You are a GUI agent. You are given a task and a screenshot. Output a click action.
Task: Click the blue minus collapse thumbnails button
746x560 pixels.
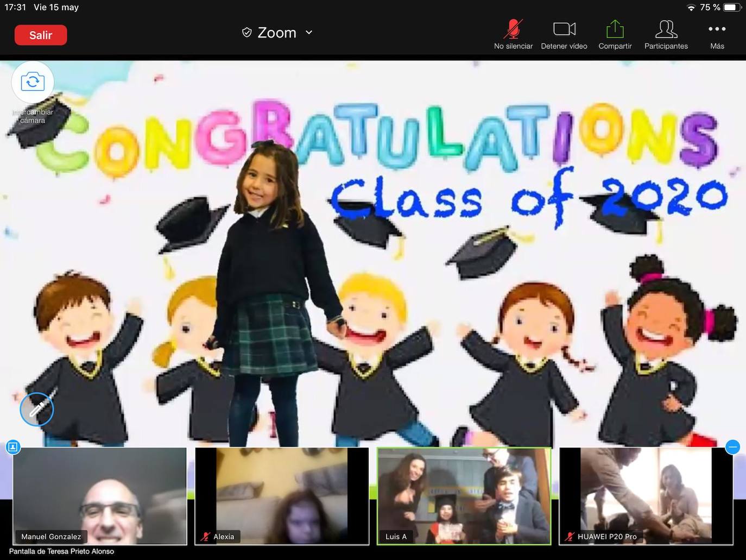[732, 447]
